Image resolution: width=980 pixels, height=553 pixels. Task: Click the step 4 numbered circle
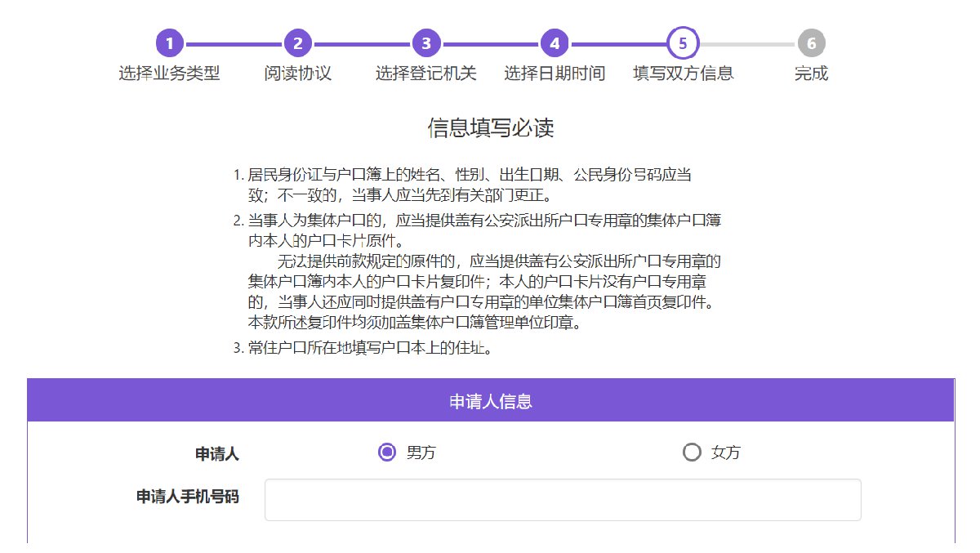coord(555,42)
